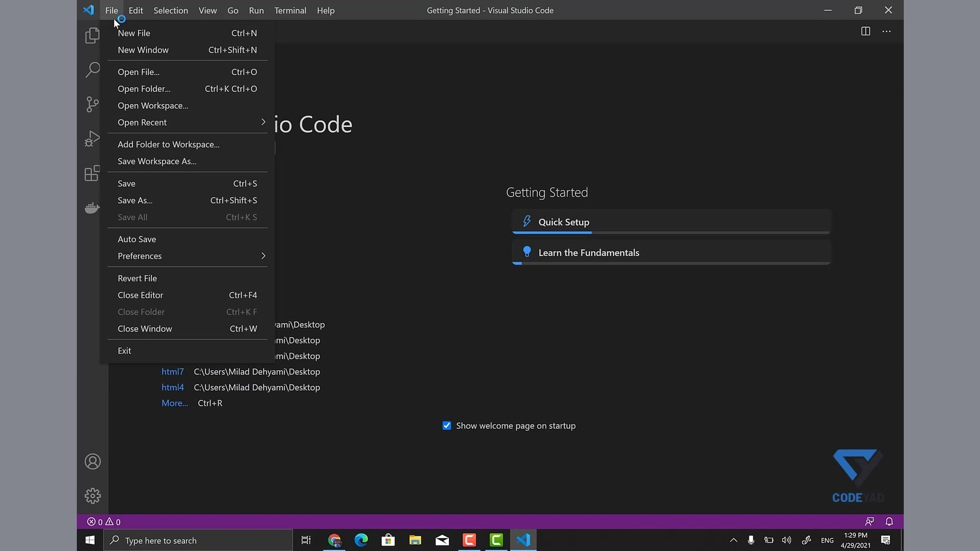The width and height of the screenshot is (980, 551).
Task: Uncheck Show welcome page on startup
Action: (x=447, y=426)
